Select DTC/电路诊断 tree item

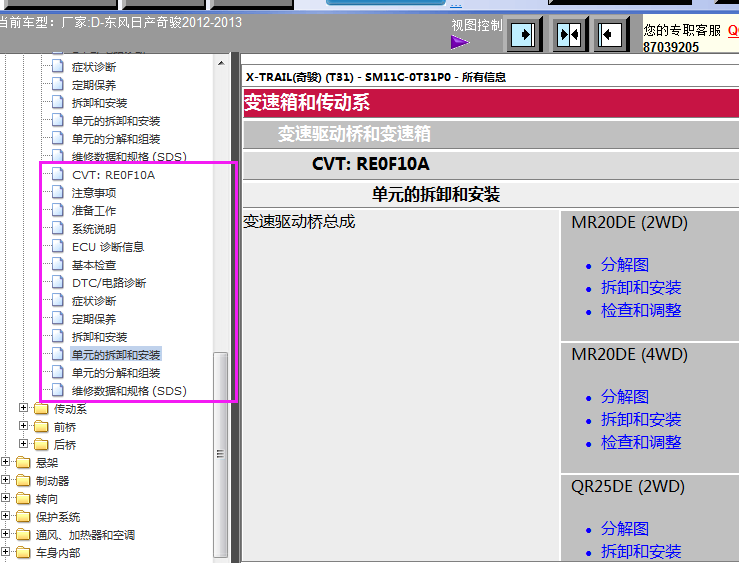[x=109, y=283]
